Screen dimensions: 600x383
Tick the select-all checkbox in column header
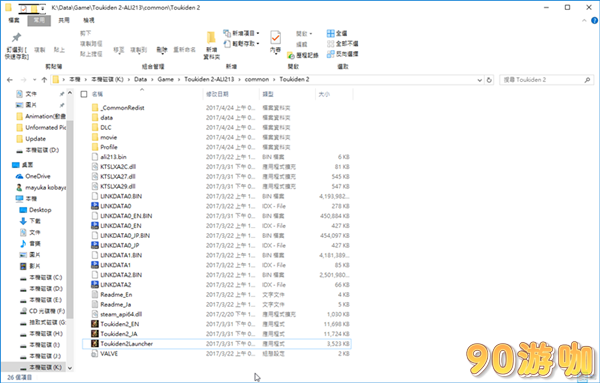pos(84,94)
